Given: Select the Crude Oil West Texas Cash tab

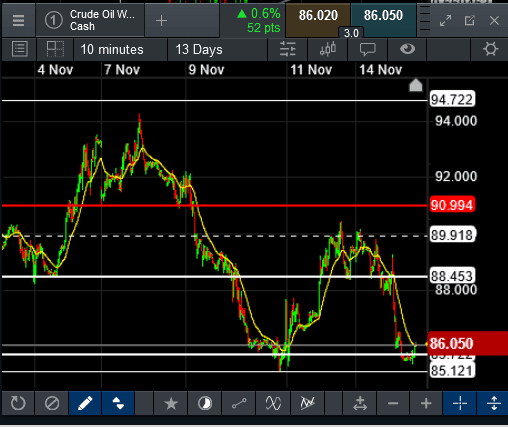Looking at the screenshot, I should pyautogui.click(x=90, y=21).
